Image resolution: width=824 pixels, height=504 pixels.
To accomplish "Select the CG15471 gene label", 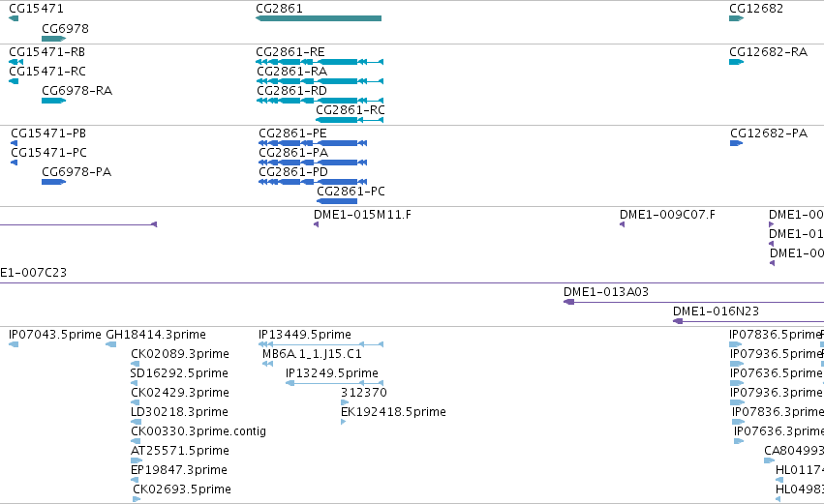I will (x=36, y=9).
